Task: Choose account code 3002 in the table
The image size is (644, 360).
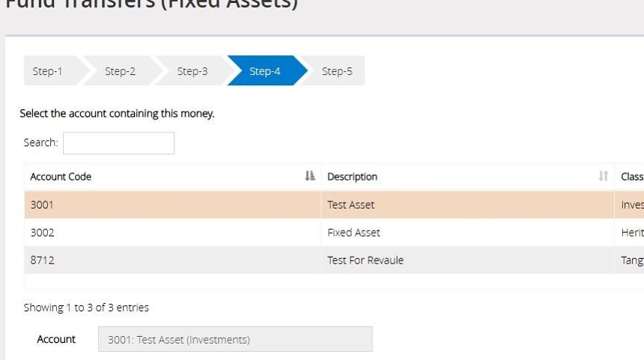Action: click(42, 233)
